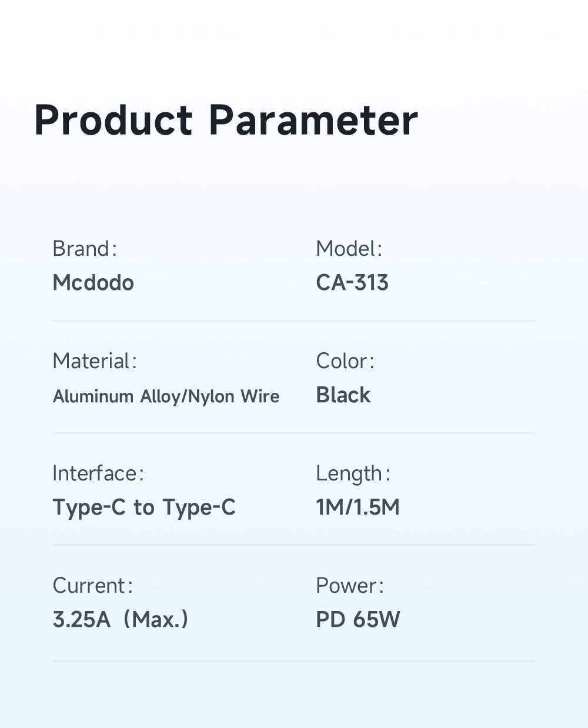The height and width of the screenshot is (728, 588).
Task: Select the Mcdodo brand value
Action: [93, 283]
